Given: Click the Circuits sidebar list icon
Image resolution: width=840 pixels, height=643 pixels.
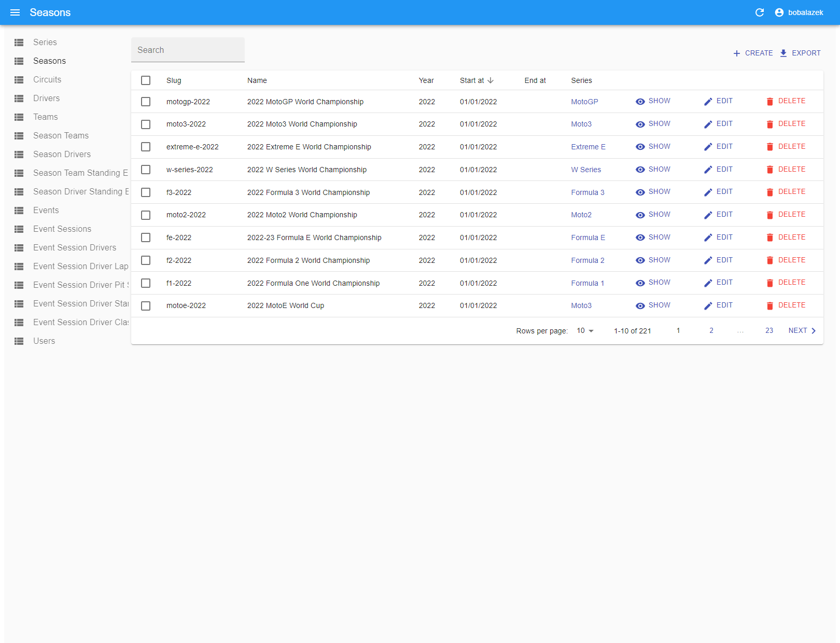Looking at the screenshot, I should pyautogui.click(x=19, y=80).
